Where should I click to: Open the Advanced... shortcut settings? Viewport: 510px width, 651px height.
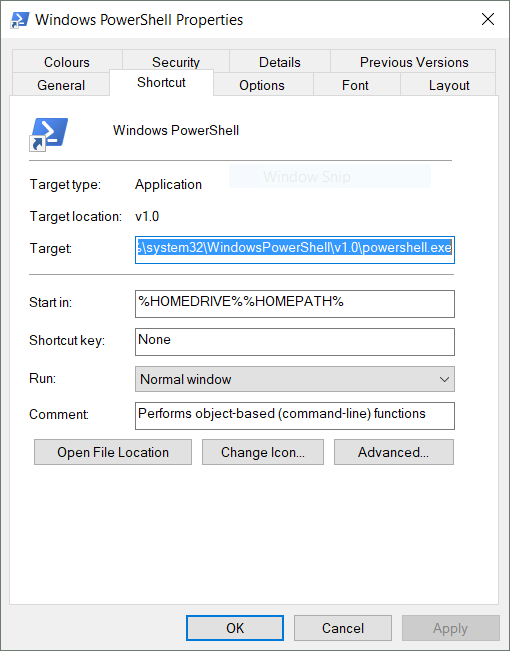click(x=394, y=452)
